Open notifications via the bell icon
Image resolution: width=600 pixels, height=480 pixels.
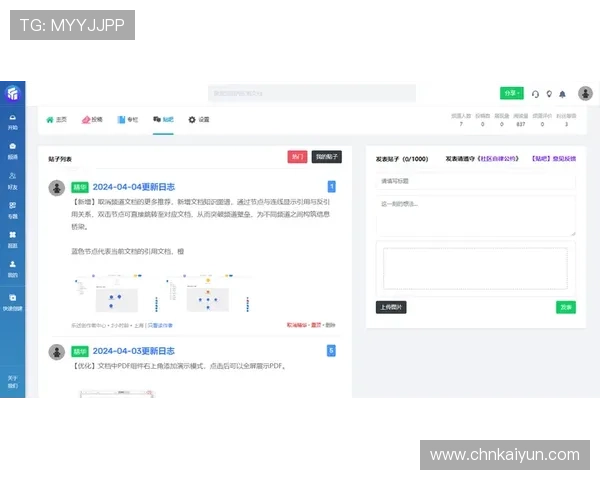(x=562, y=94)
